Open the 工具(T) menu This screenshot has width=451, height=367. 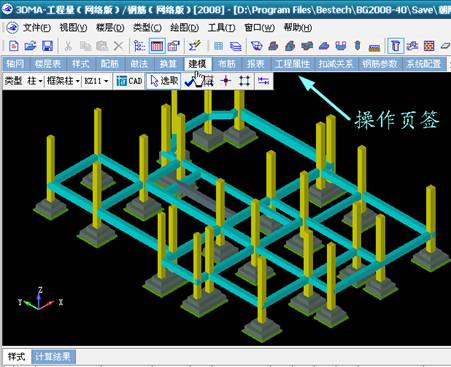point(221,28)
